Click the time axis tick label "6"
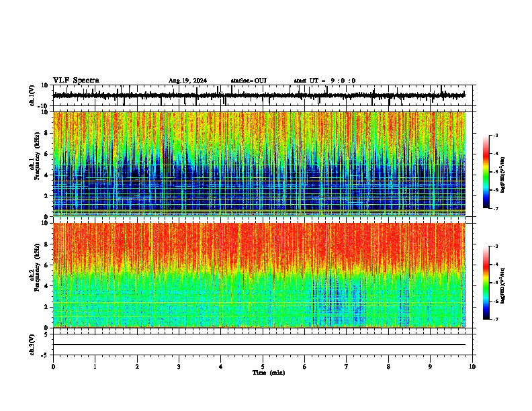The width and height of the screenshot is (532, 411). (305, 366)
